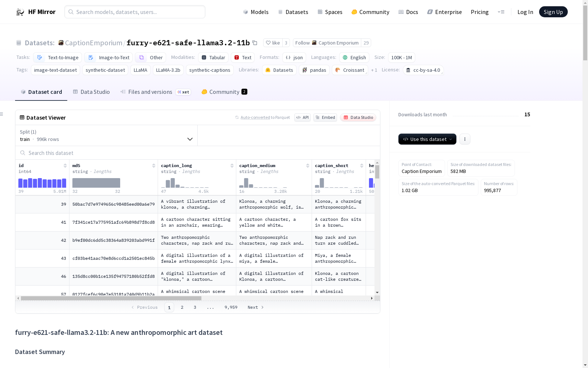
Task: Open Enterprise in top navigation
Action: point(445,12)
